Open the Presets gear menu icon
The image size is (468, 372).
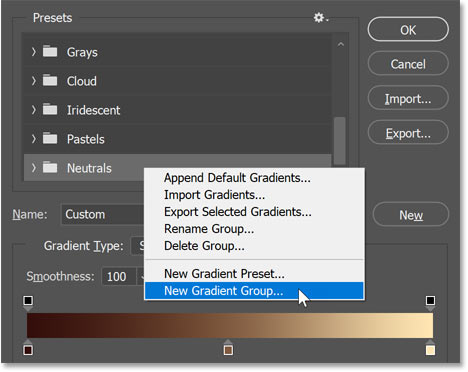tap(320, 18)
